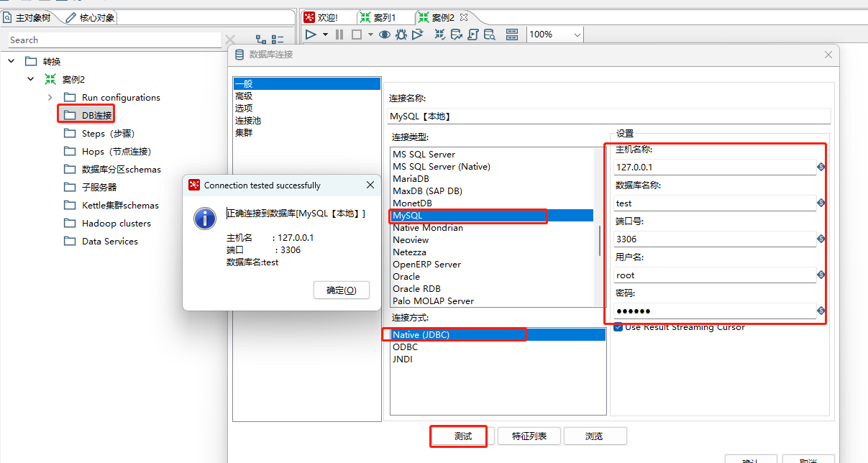Expand all tree nodes icon
Screen dimensions: 868x463
tap(261, 40)
